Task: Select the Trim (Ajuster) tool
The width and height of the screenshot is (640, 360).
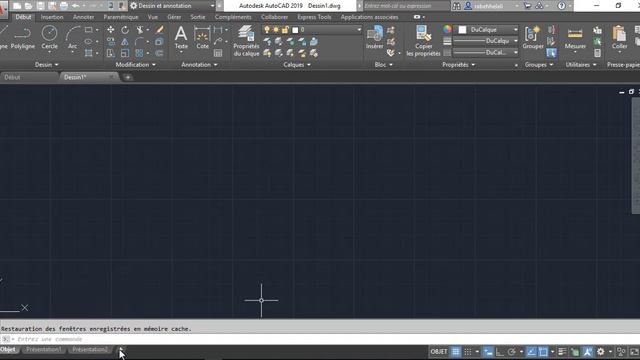Action: 140,30
